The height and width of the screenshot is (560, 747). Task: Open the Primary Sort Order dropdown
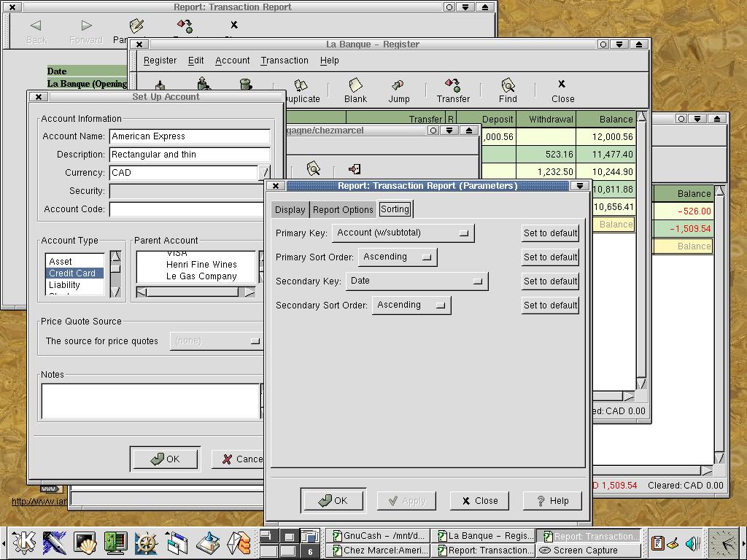[x=397, y=257]
